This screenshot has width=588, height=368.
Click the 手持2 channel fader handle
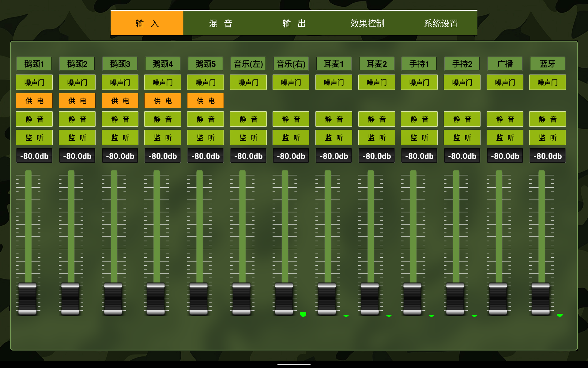pos(455,299)
